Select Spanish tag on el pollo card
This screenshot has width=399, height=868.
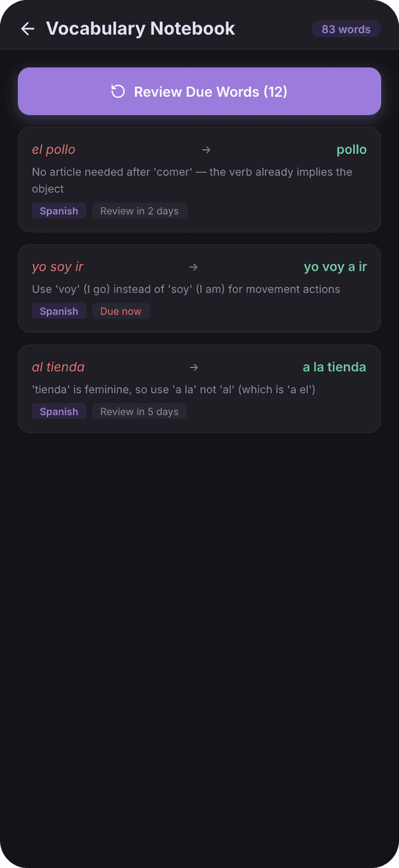click(59, 211)
